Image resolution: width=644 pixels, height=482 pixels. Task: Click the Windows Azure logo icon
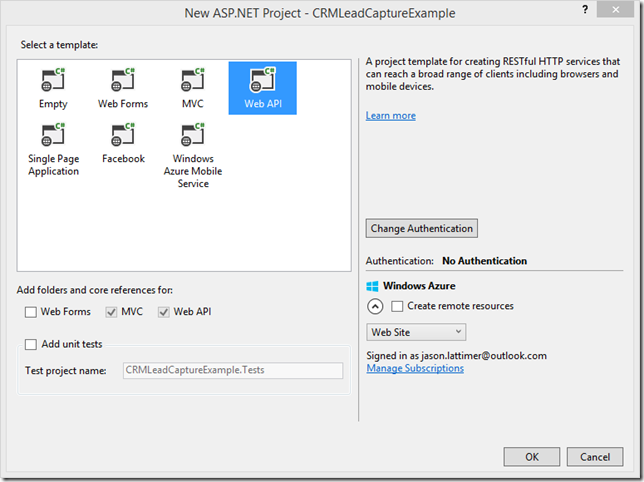point(372,286)
